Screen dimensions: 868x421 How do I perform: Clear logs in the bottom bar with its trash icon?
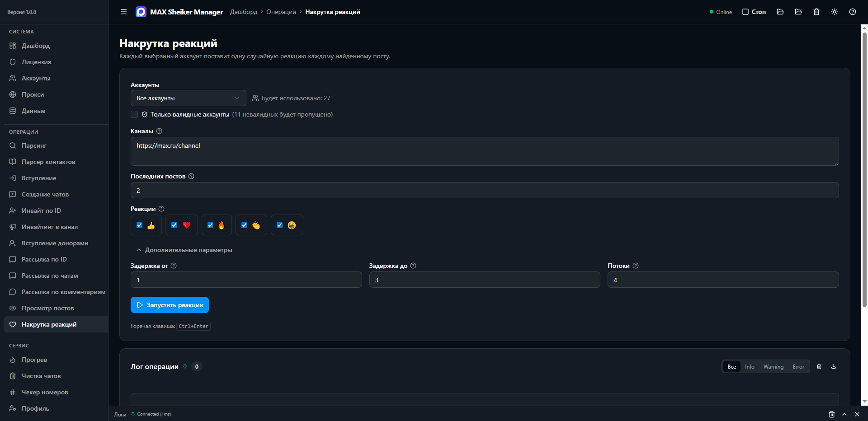tap(832, 414)
